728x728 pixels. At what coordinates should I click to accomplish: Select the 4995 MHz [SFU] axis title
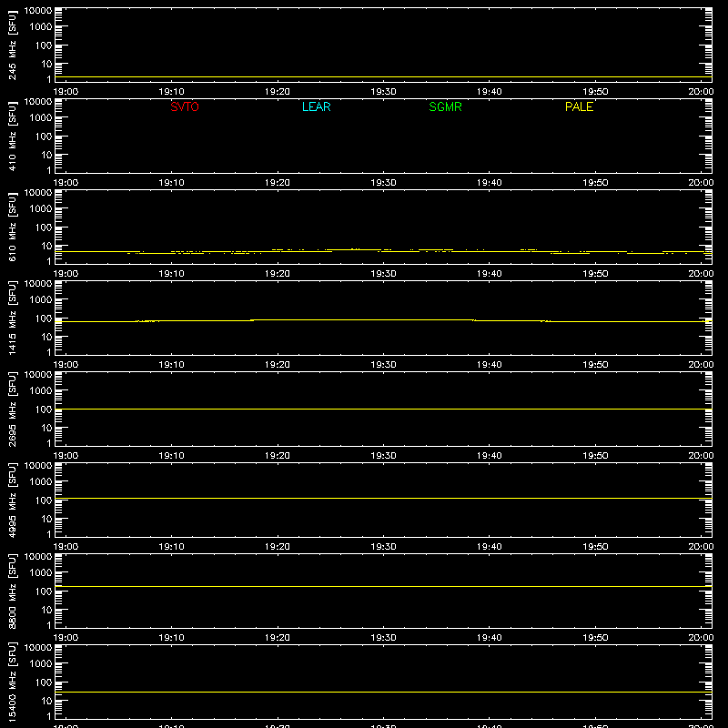13,500
